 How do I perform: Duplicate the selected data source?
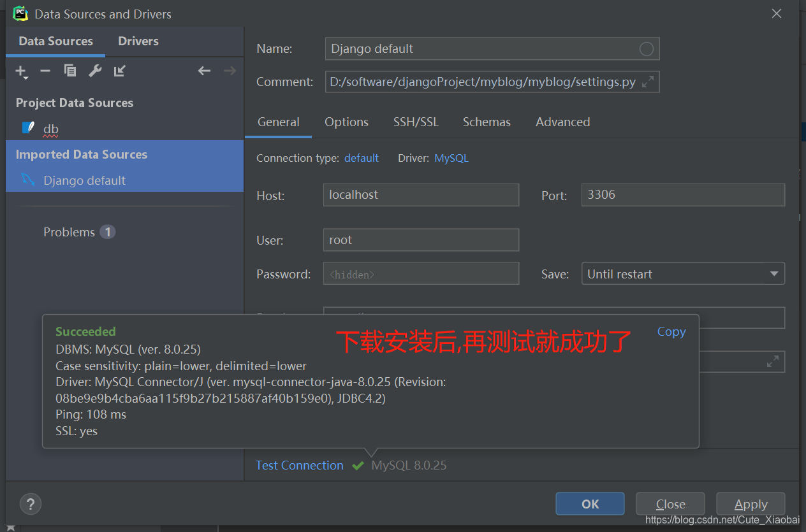(x=70, y=71)
